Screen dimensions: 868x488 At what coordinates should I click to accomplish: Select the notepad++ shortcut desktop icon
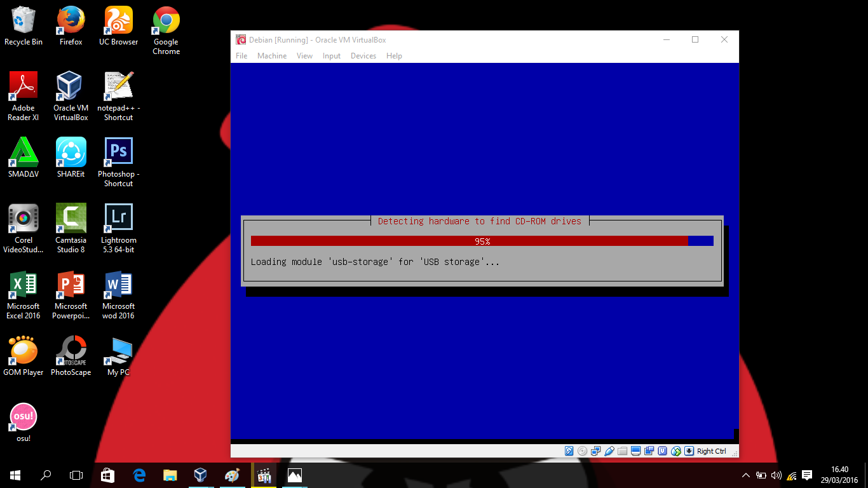point(119,97)
